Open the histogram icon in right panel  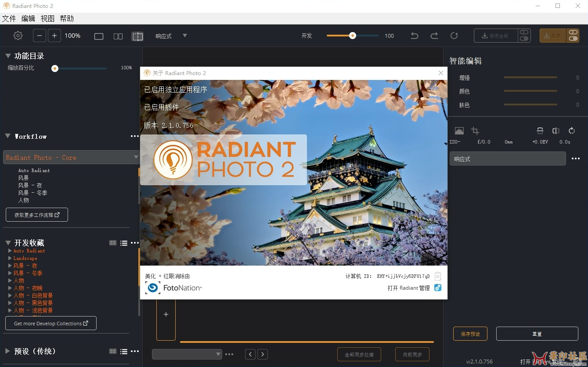(x=459, y=130)
